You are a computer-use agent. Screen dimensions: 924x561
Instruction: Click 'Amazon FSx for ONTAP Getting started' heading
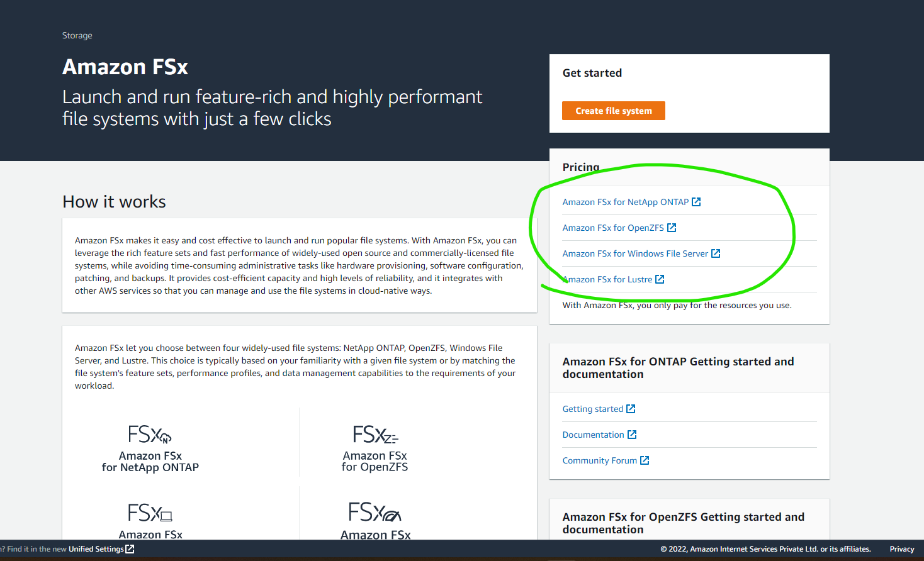coord(679,368)
